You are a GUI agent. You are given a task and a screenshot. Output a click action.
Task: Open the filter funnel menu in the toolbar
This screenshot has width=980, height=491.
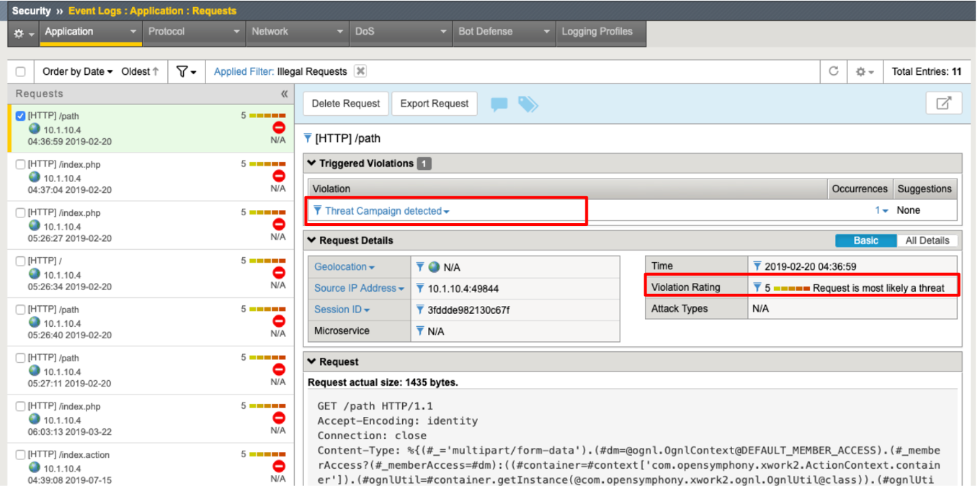point(186,71)
